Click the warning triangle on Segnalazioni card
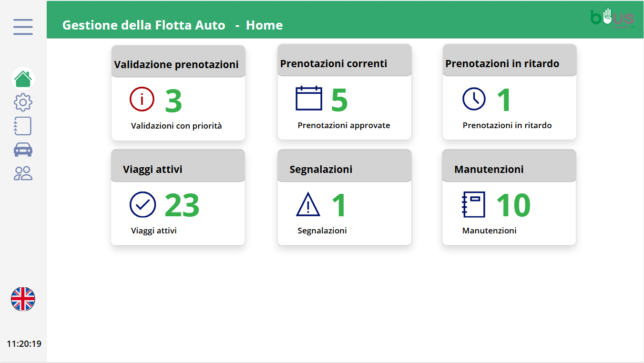Screen dimensions: 644x363 308,204
